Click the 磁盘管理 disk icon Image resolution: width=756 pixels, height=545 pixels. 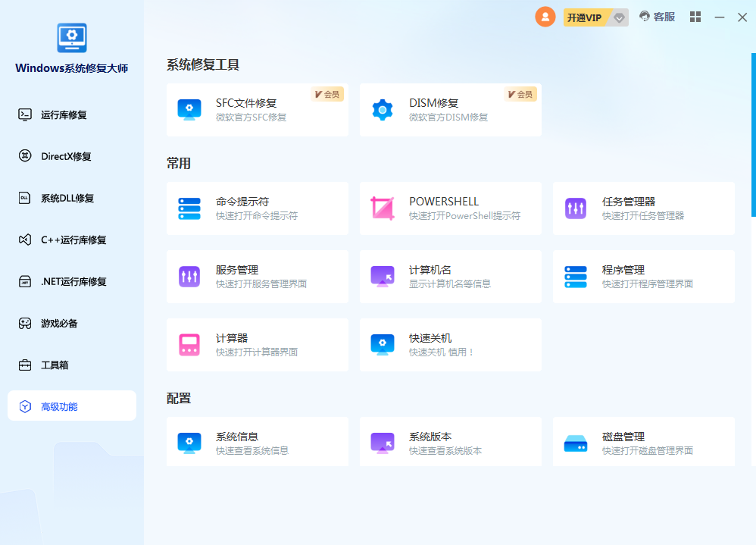pyautogui.click(x=576, y=443)
